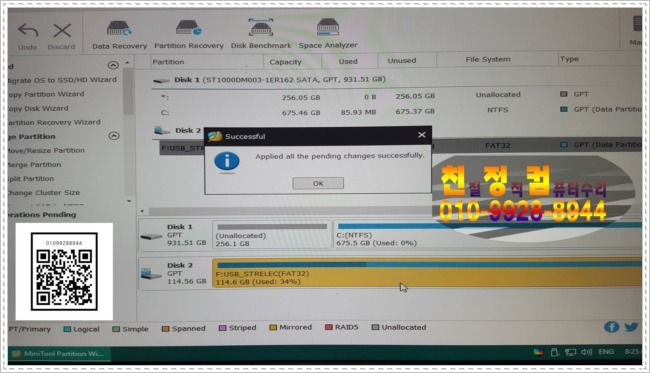This screenshot has height=373, width=650.
Task: Click the Undo arrow icon
Action: 28,31
